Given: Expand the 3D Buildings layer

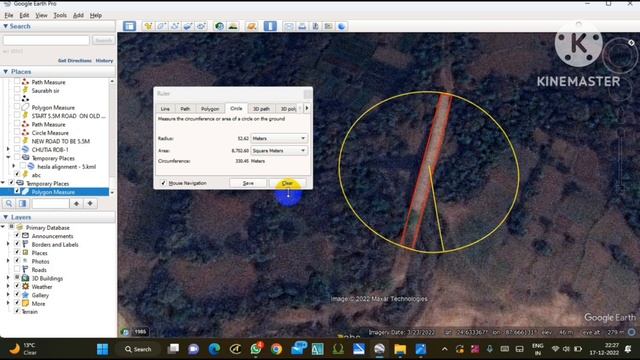Looking at the screenshot, I should tap(8, 278).
